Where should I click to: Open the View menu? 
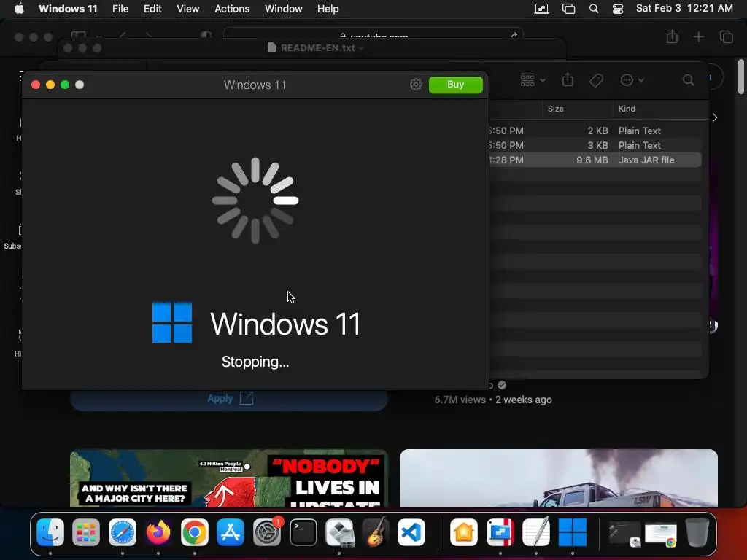(x=187, y=9)
